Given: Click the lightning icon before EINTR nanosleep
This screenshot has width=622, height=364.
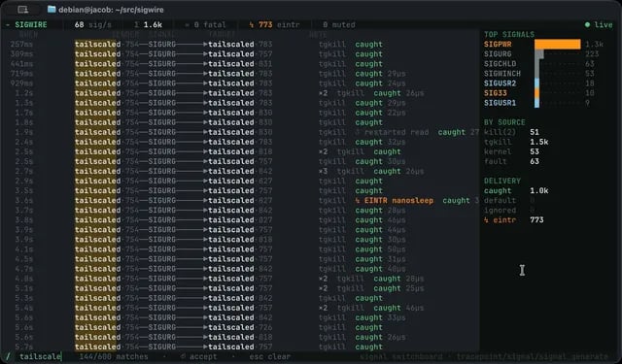Looking at the screenshot, I should point(358,200).
